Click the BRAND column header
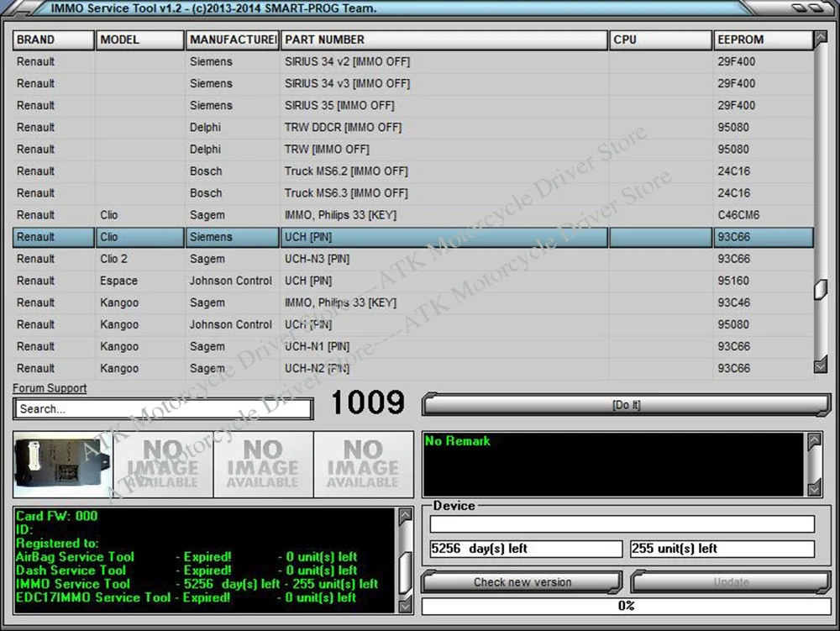Screen dimensions: 840x631 [54, 40]
